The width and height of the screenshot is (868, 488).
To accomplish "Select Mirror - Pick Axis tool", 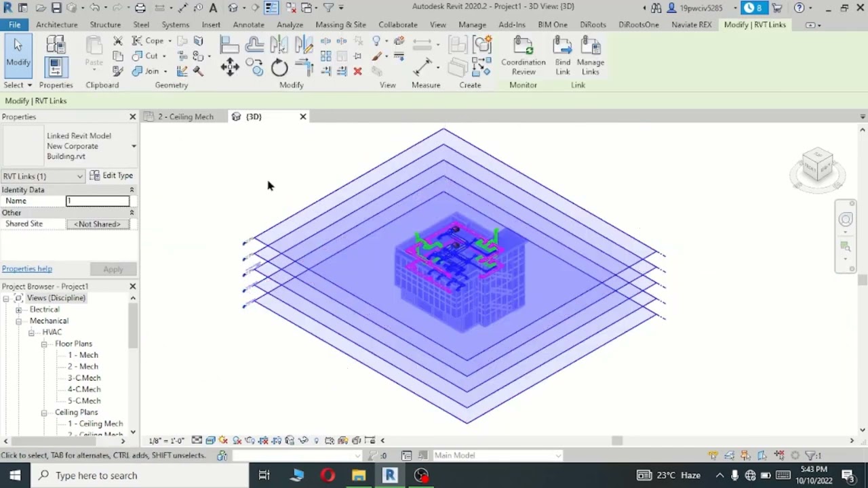I will point(279,45).
